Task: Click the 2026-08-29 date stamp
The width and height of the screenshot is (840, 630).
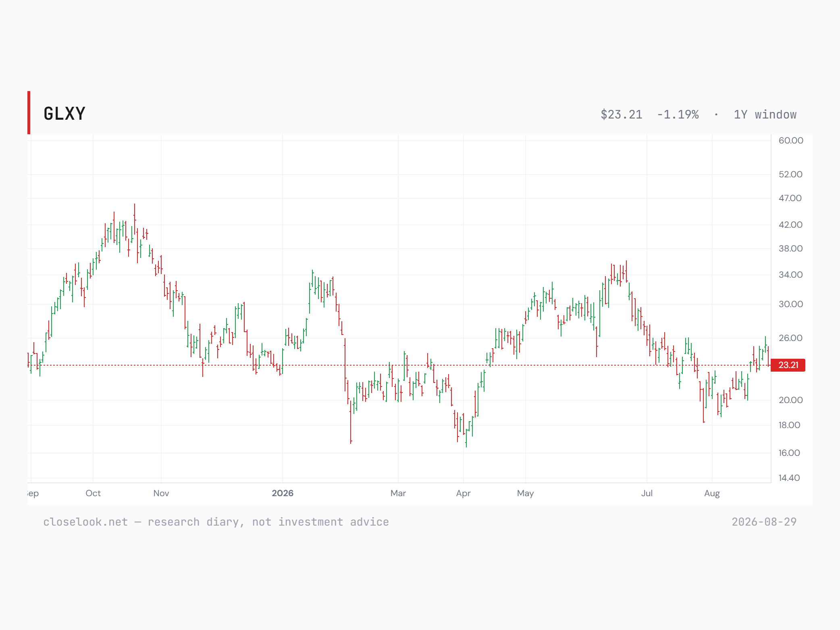Action: [x=764, y=522]
